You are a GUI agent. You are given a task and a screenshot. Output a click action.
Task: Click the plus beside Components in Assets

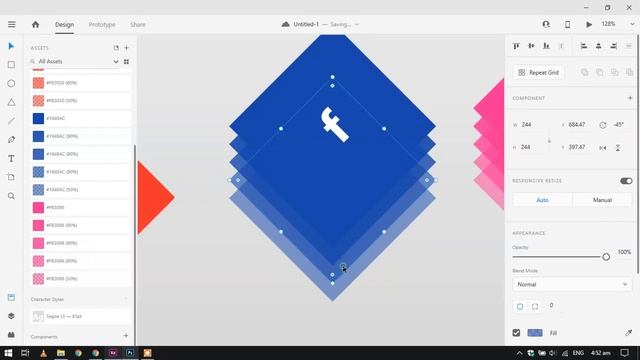[x=126, y=336]
